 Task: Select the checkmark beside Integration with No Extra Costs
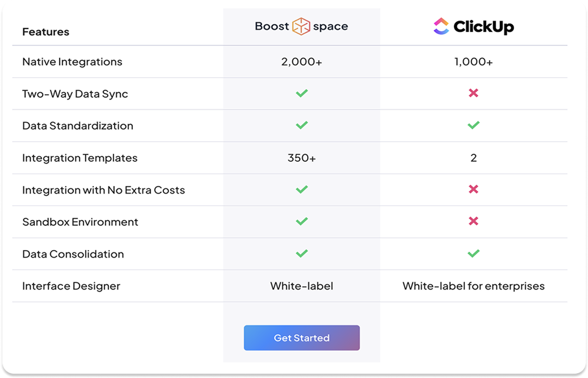(x=301, y=189)
